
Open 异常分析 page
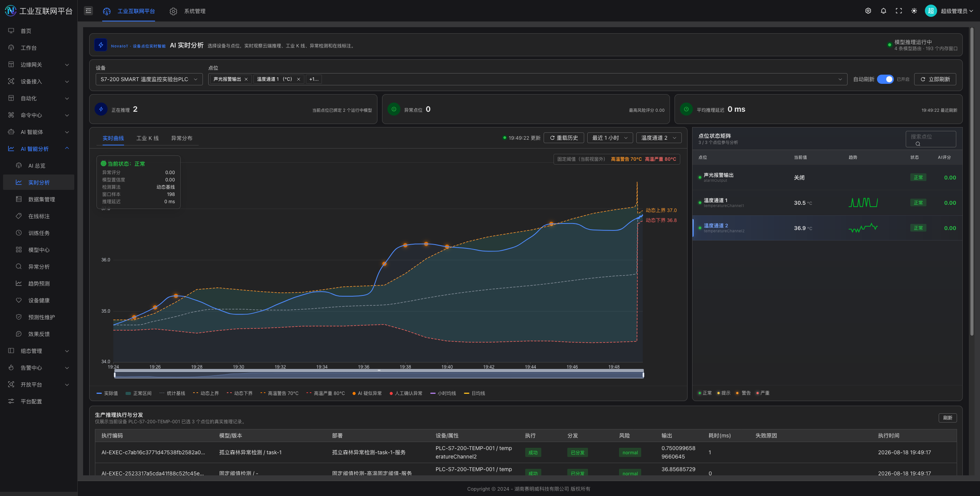click(38, 266)
